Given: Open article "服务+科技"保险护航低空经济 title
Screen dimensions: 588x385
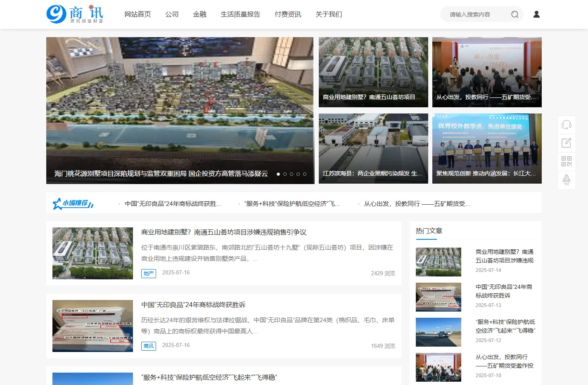Looking at the screenshot, I should (209, 378).
